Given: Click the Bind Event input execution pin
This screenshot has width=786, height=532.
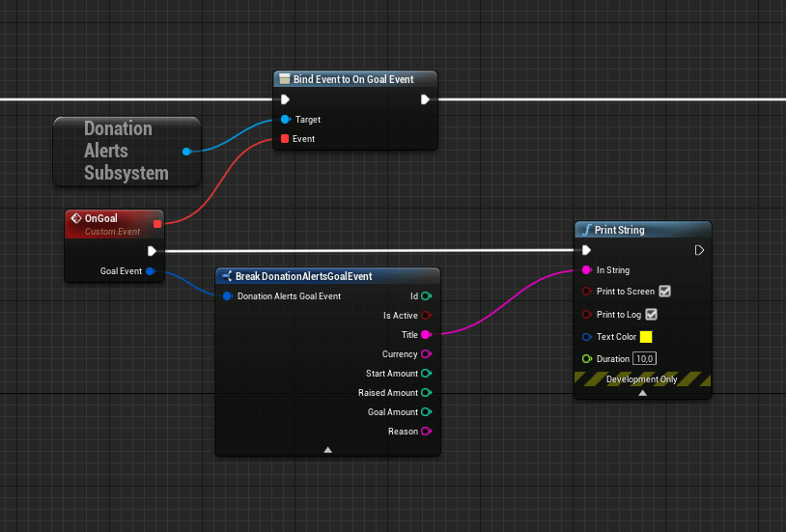Looking at the screenshot, I should point(285,99).
